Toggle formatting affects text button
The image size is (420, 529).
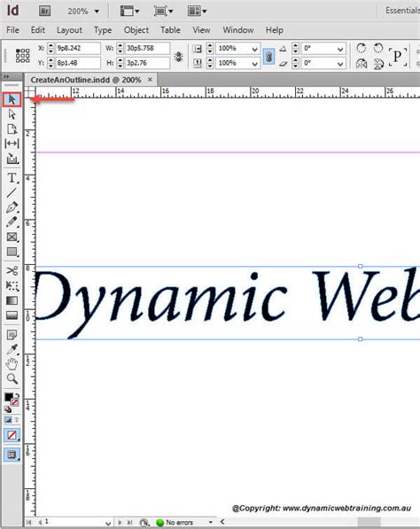coord(16,420)
